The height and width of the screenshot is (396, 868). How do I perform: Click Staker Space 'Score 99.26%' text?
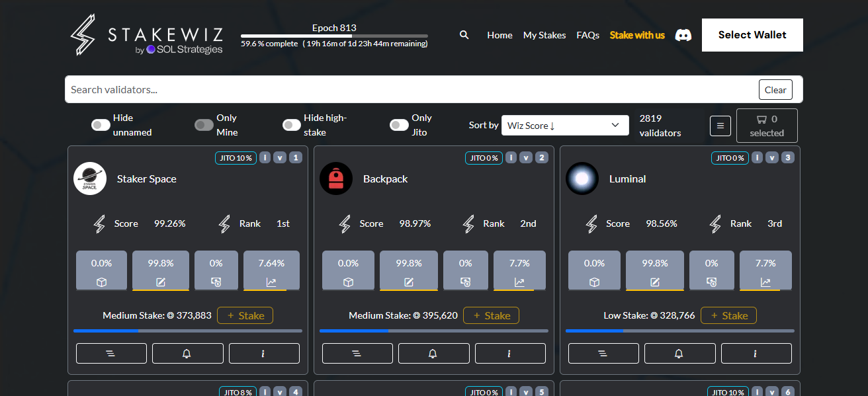click(x=150, y=223)
